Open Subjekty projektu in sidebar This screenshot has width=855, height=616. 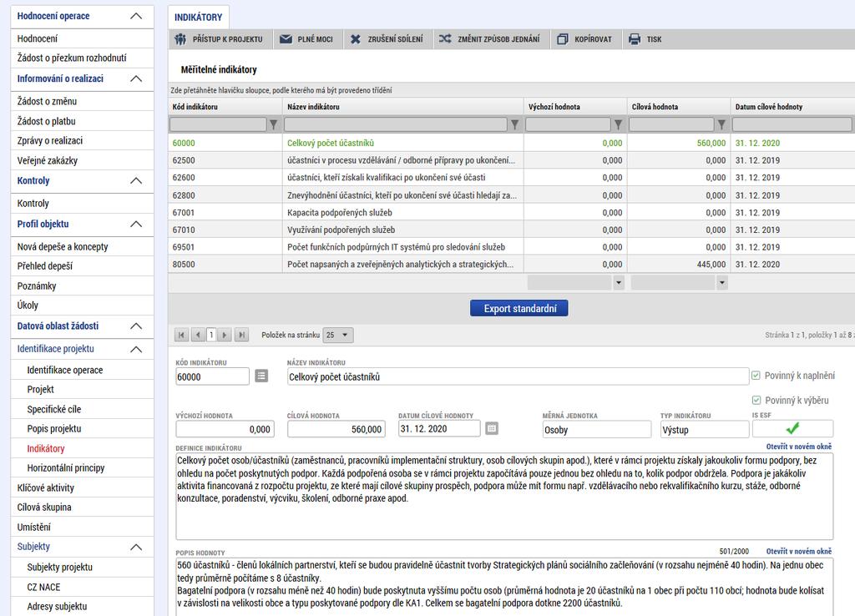pyautogui.click(x=60, y=568)
